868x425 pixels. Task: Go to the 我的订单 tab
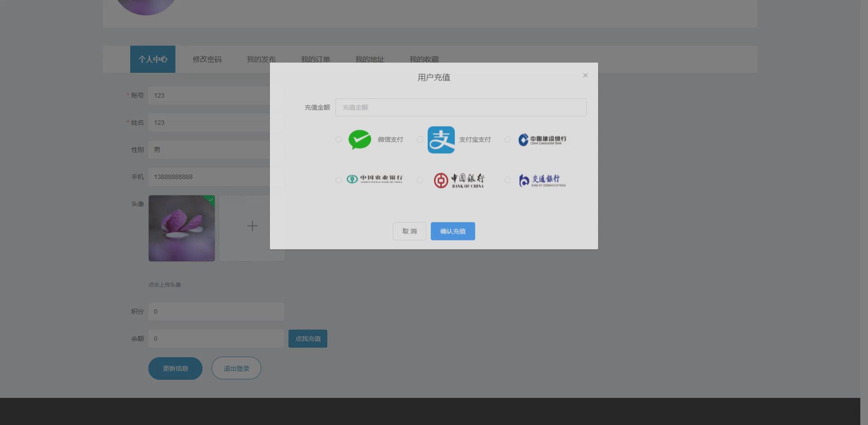tap(316, 59)
